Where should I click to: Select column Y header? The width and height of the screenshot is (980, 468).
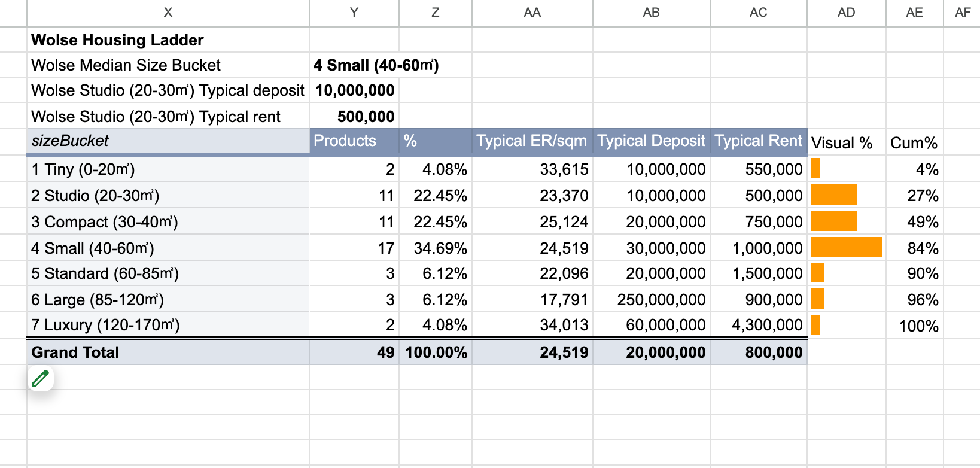click(354, 13)
